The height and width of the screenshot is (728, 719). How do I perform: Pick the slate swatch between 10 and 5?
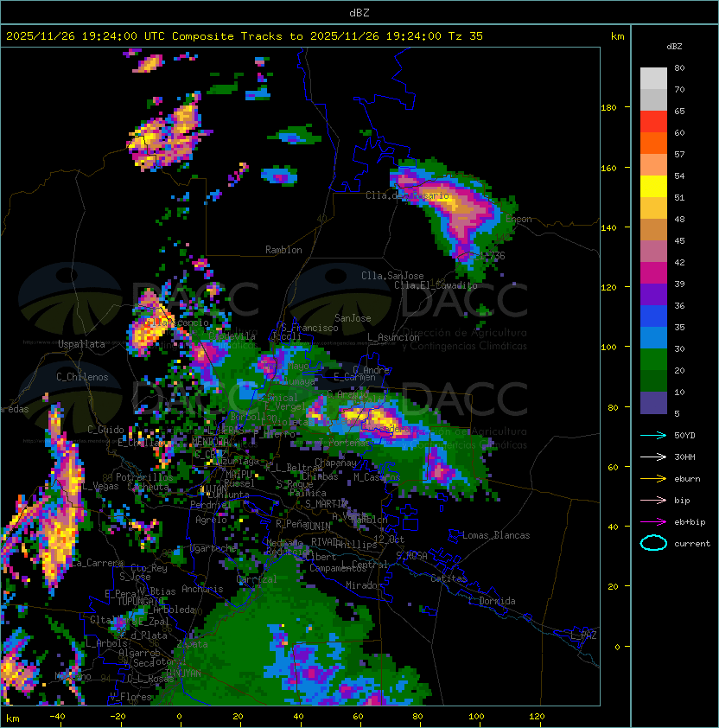653,403
